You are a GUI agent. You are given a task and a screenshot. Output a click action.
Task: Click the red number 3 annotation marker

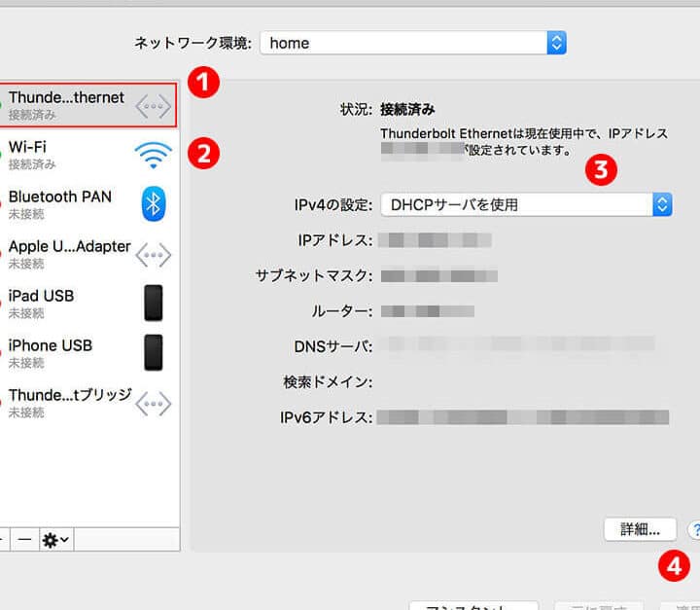[x=604, y=168]
